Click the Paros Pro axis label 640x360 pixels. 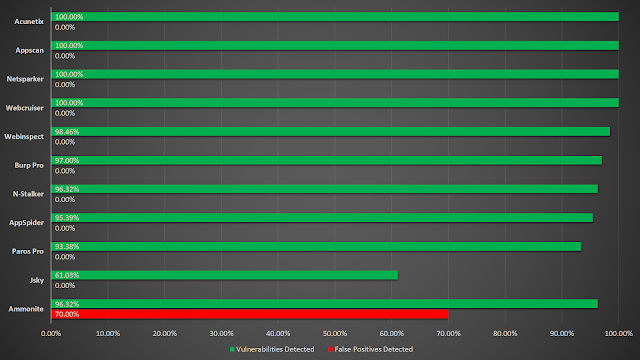click(28, 251)
